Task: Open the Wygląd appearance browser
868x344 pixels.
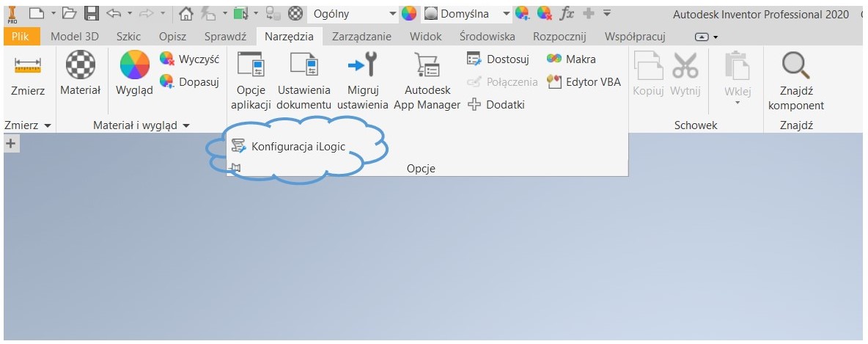Action: [134, 76]
